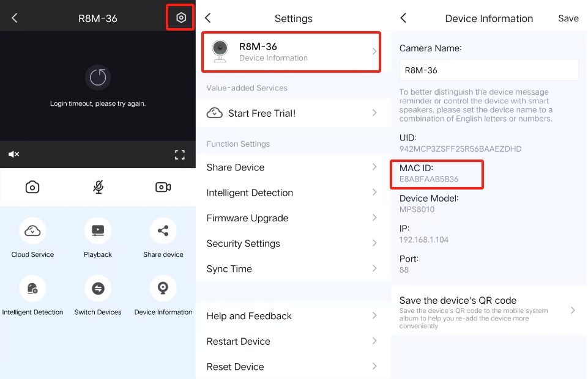588x379 pixels.
Task: Tap Start Free Trial!
Action: [x=262, y=113]
